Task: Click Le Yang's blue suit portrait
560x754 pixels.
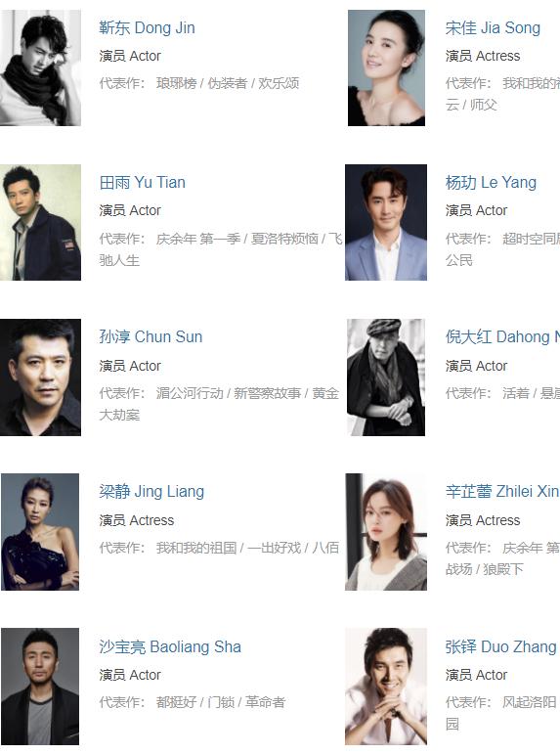Action: [x=386, y=222]
